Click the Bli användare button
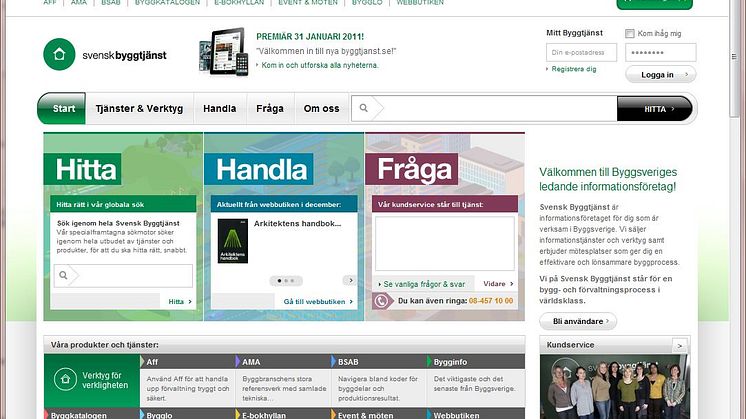This screenshot has width=746, height=419. [x=578, y=321]
